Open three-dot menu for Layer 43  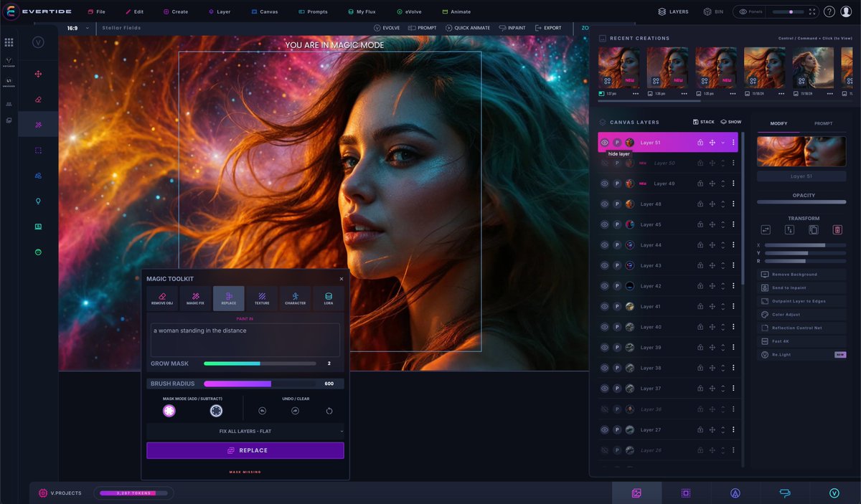[733, 265]
